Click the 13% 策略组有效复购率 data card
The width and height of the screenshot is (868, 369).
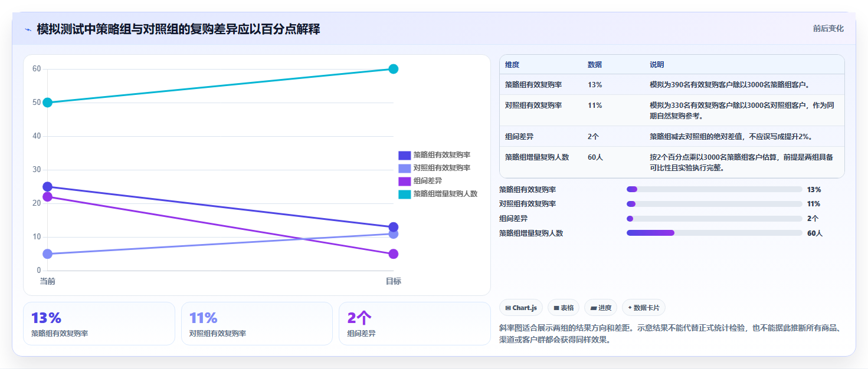click(x=99, y=324)
